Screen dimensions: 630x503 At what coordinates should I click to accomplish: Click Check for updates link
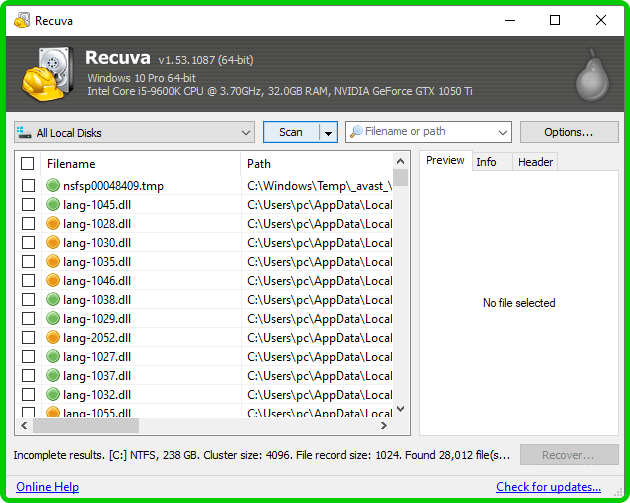coord(548,487)
